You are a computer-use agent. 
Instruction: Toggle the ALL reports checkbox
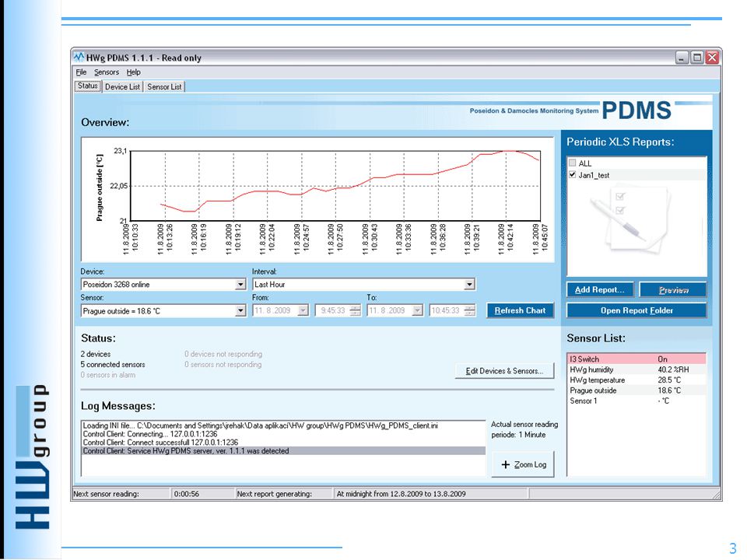point(572,163)
